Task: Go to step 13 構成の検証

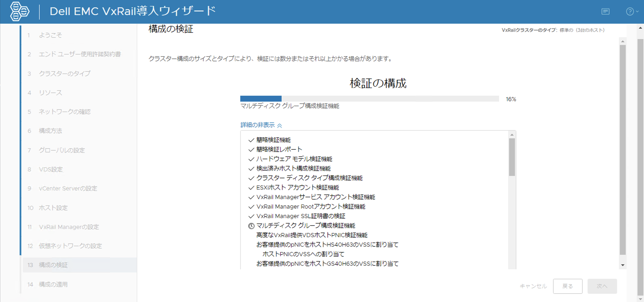Action: 53,265
